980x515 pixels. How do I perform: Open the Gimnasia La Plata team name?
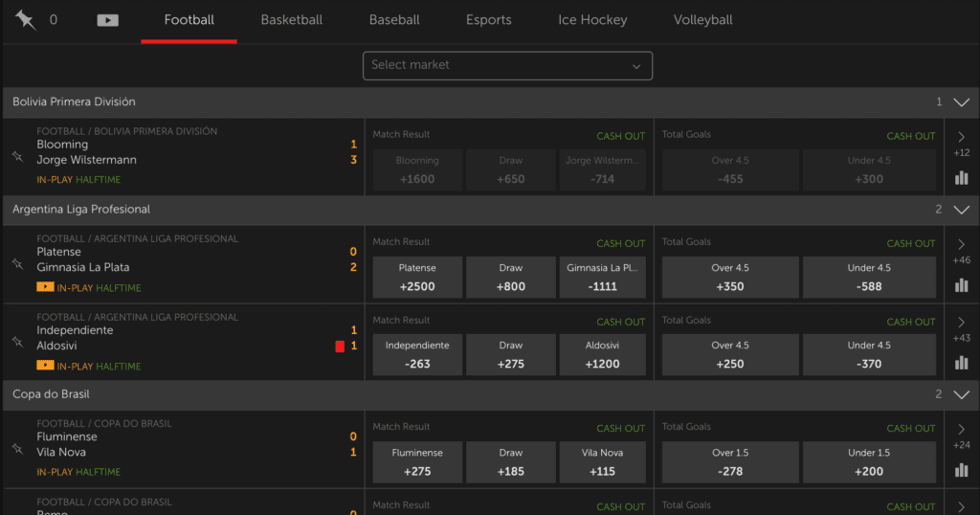point(83,267)
